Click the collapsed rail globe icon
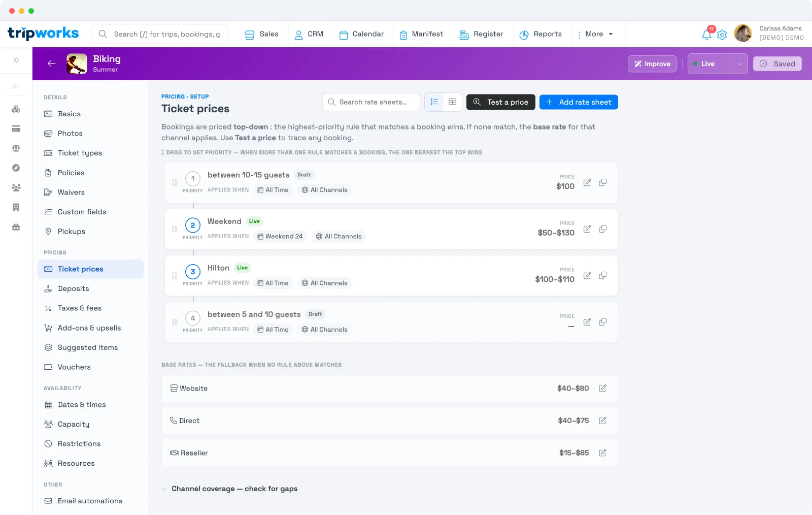 click(x=16, y=148)
